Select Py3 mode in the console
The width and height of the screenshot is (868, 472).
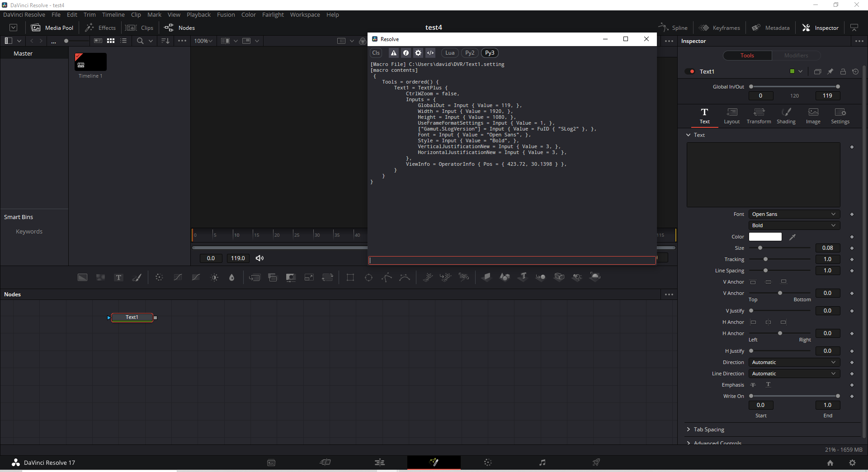(x=490, y=53)
